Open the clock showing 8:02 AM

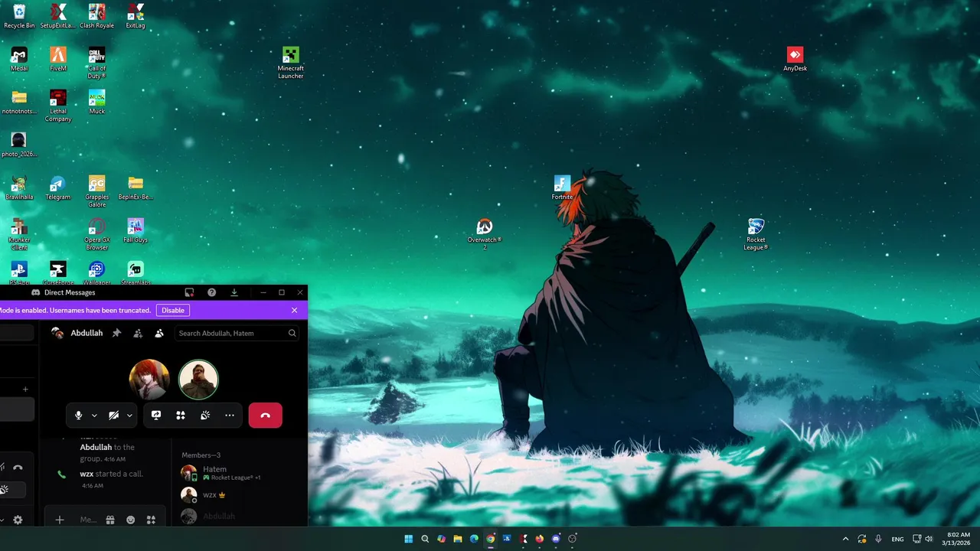coord(958,539)
